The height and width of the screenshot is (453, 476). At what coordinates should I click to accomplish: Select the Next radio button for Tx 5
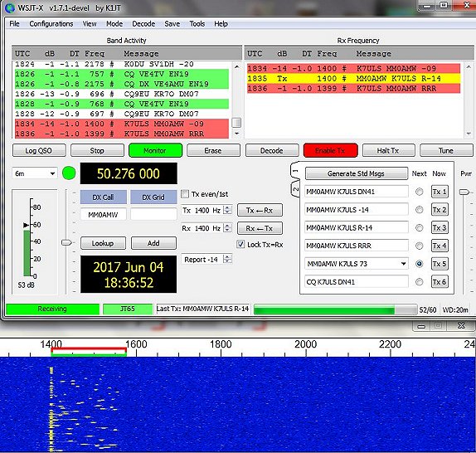tap(420, 264)
